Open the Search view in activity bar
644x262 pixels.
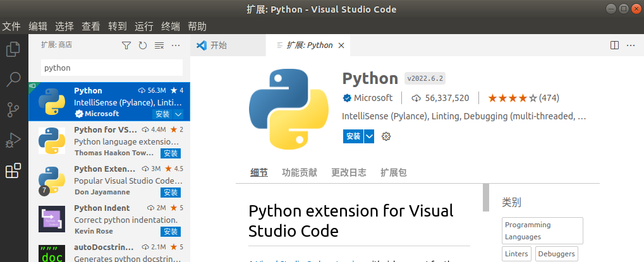[x=13, y=79]
